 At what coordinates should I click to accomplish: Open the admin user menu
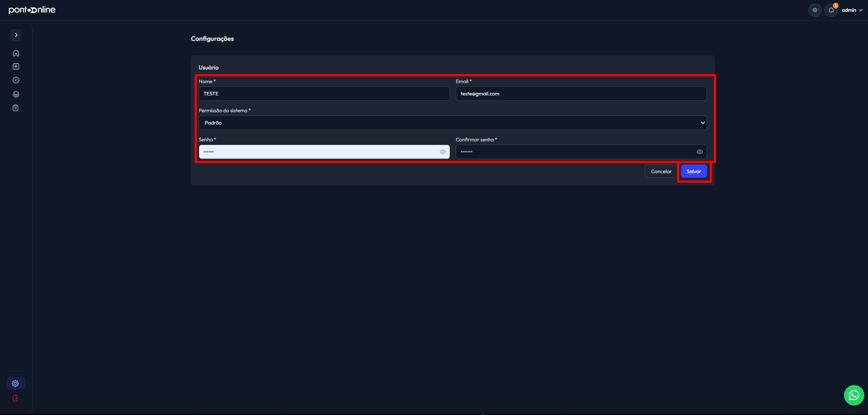852,10
